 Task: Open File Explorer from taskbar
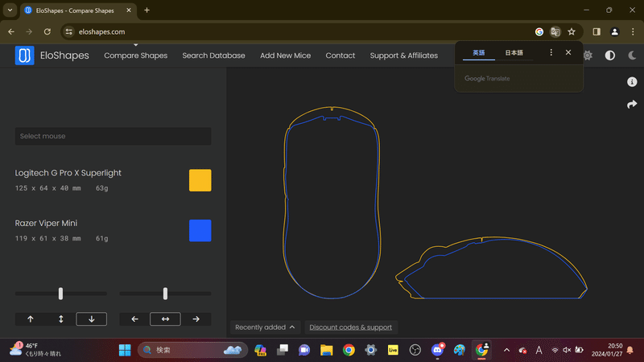click(327, 350)
